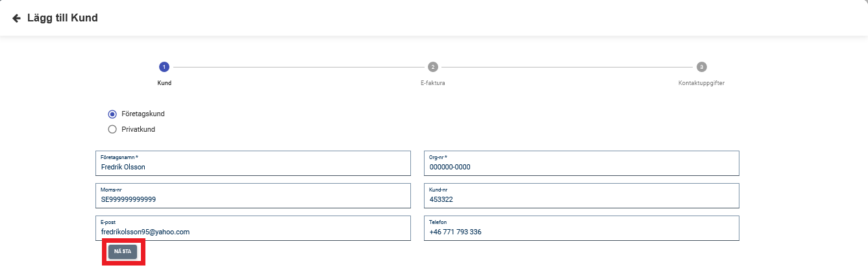Click the Företagskund option label
868x272 pixels.
click(143, 114)
